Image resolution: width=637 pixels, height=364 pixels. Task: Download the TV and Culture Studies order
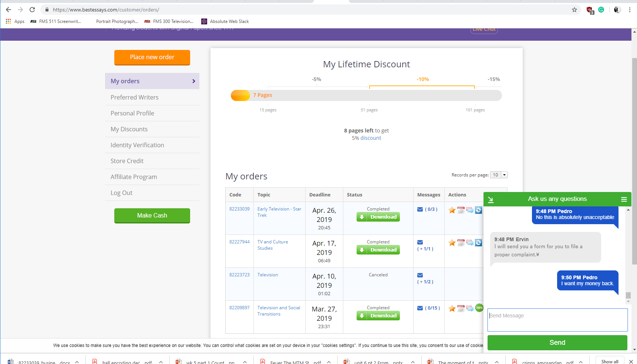coord(378,250)
